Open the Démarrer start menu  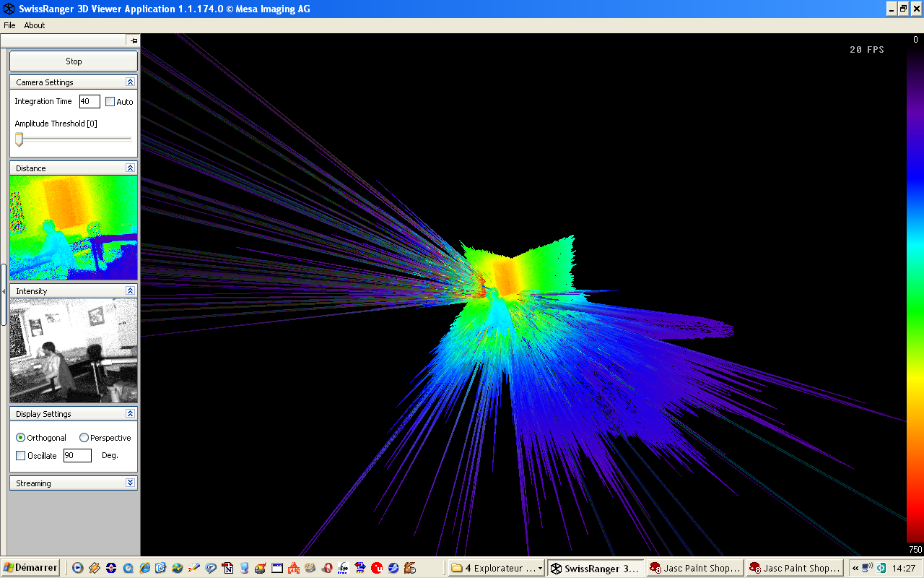[x=30, y=568]
